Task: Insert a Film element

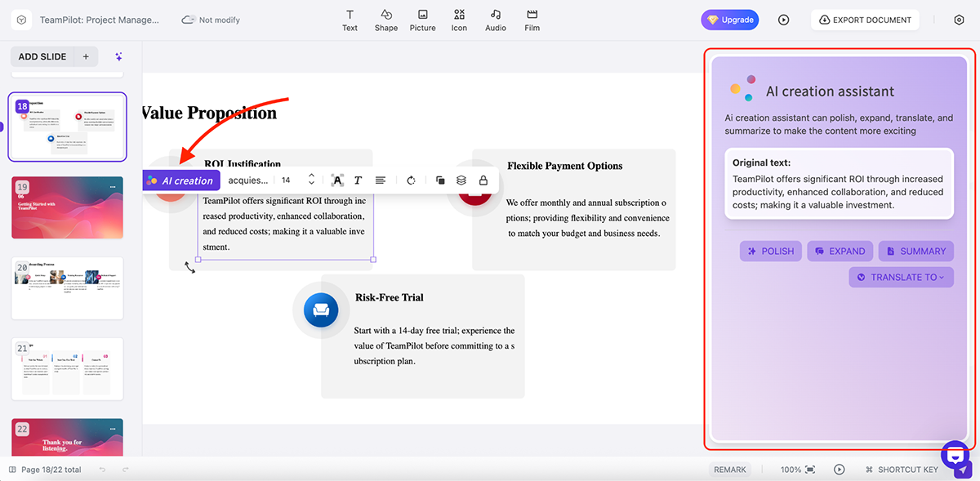Action: pos(532,20)
